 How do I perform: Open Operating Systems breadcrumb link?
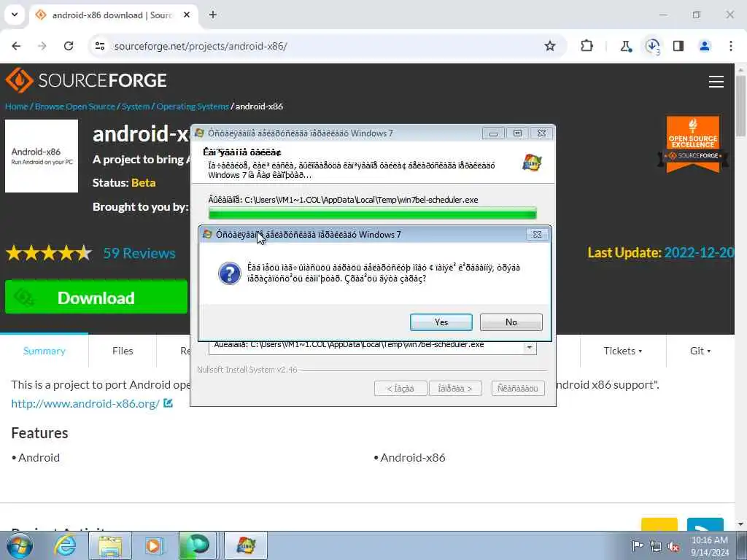point(193,106)
